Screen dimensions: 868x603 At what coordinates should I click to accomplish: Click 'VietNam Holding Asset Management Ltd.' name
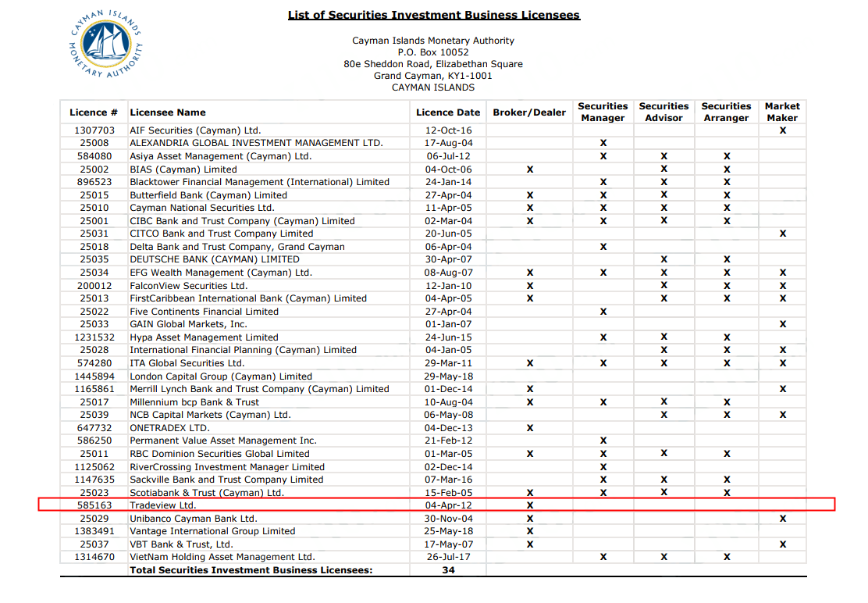click(x=222, y=557)
